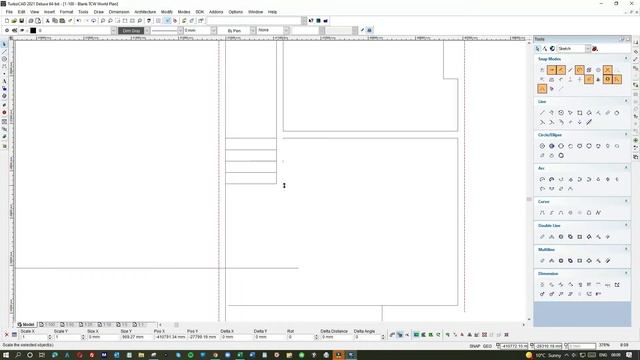The image size is (640, 360).
Task: Create a new drawing file
Action: click(x=7, y=20)
